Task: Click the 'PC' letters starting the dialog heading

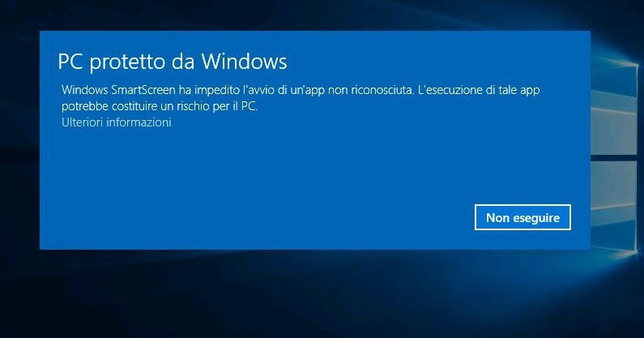Action: click(70, 62)
